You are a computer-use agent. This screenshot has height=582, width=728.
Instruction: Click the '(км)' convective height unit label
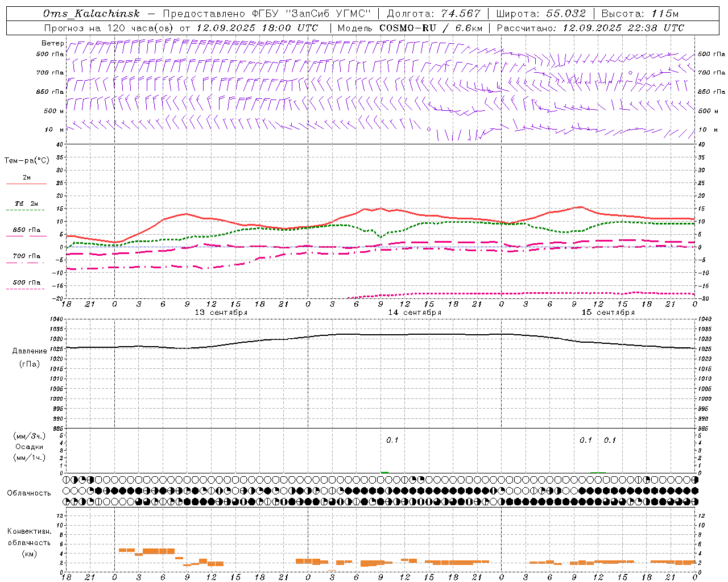coord(30,554)
